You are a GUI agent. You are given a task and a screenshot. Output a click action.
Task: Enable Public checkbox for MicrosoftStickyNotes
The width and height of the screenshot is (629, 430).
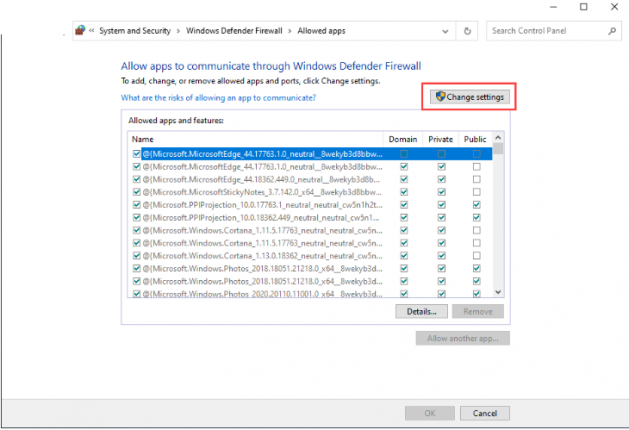click(x=477, y=192)
